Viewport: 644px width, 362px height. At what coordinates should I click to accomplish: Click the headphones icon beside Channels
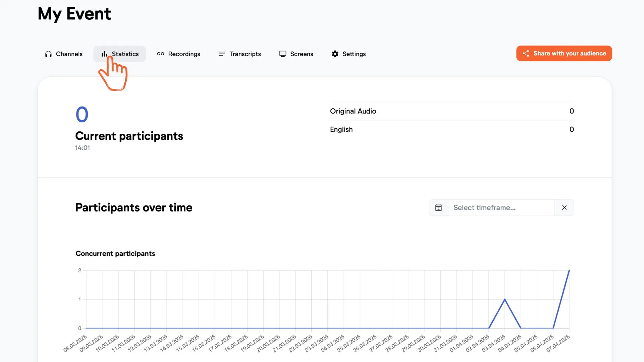click(x=48, y=54)
